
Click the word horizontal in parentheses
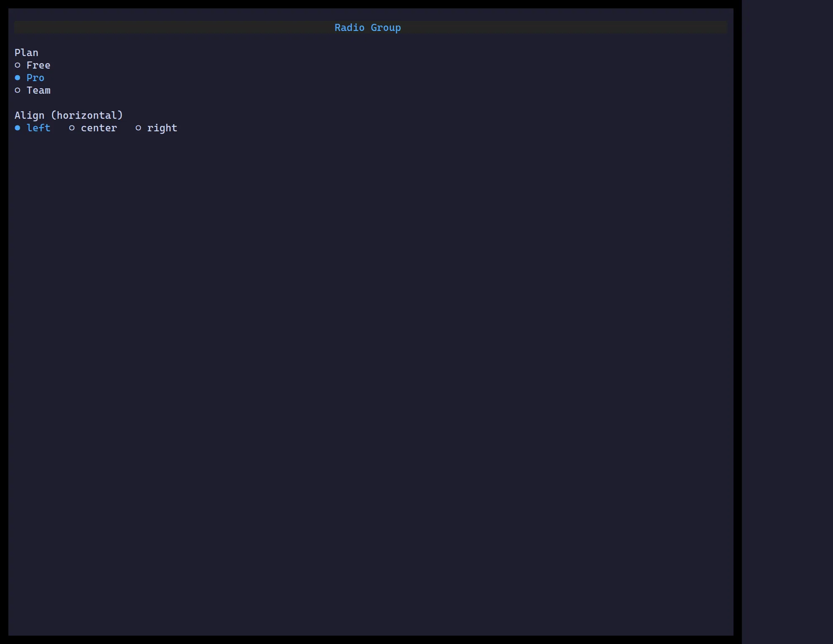87,115
